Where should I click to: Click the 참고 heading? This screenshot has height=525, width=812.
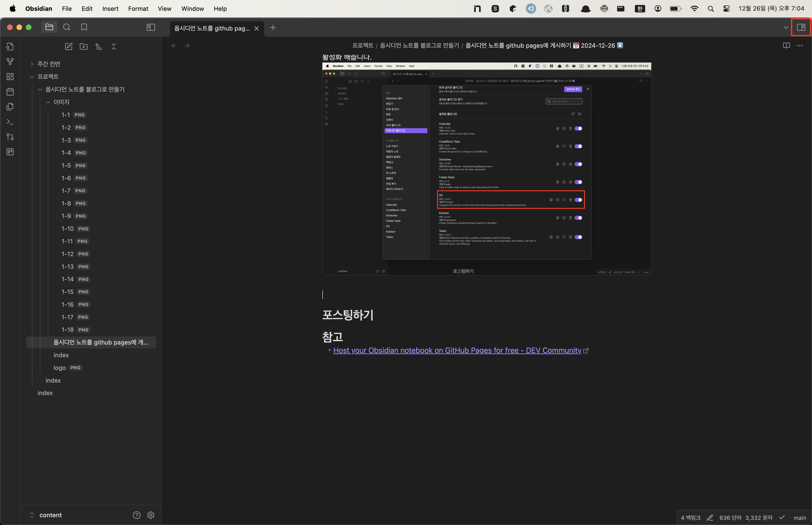coord(332,337)
